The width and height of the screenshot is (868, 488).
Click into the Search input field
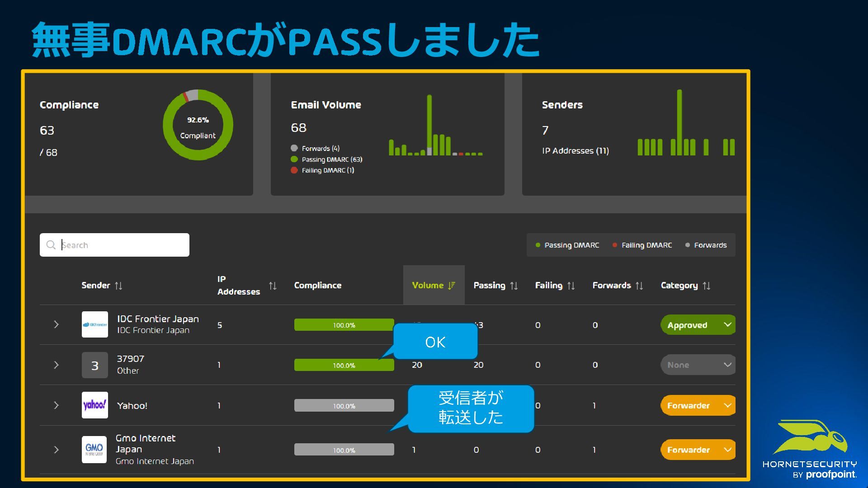pos(122,245)
